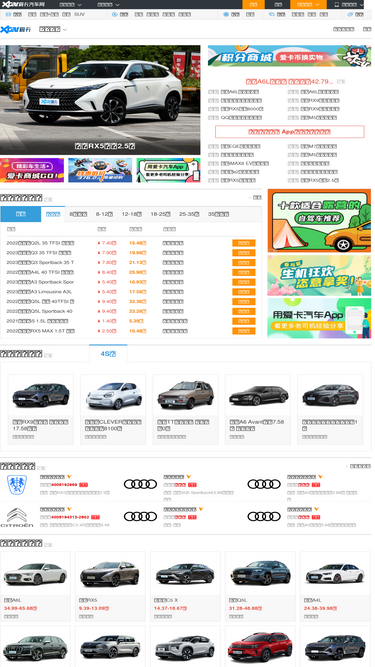Expand the city selector next to the XCAR logo
375x667 pixels.
click(x=53, y=29)
